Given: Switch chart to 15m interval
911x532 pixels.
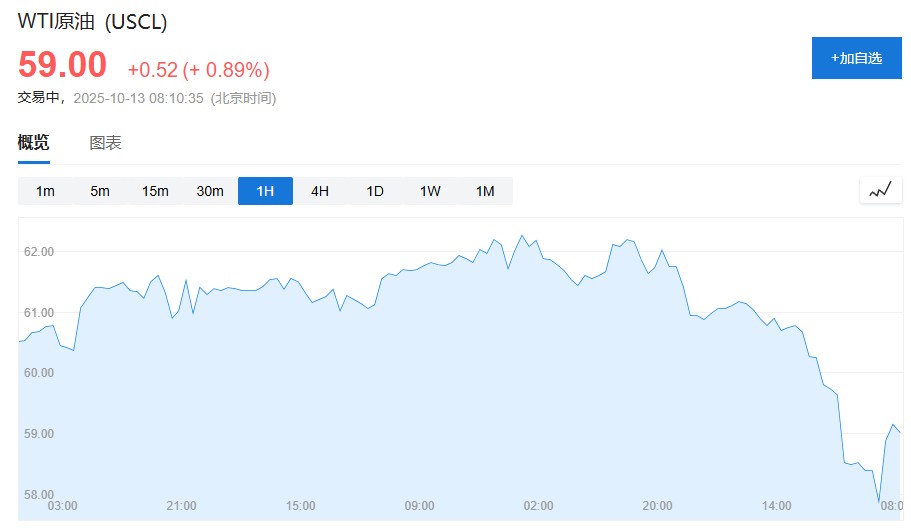Looking at the screenshot, I should point(155,191).
